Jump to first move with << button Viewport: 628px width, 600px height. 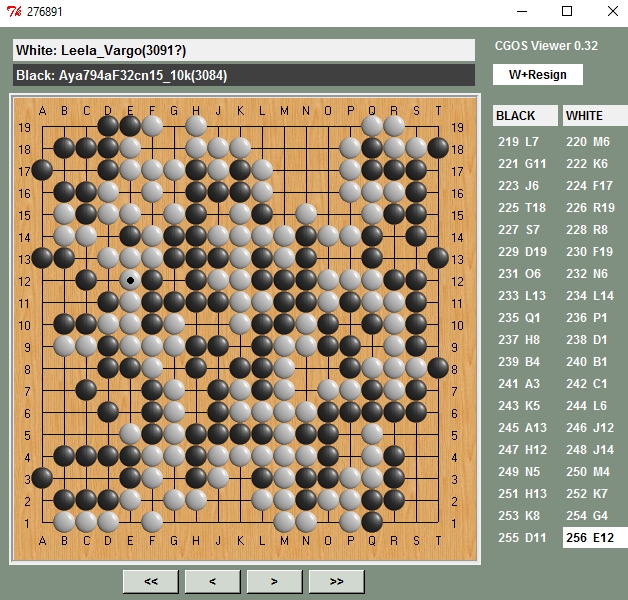point(151,581)
